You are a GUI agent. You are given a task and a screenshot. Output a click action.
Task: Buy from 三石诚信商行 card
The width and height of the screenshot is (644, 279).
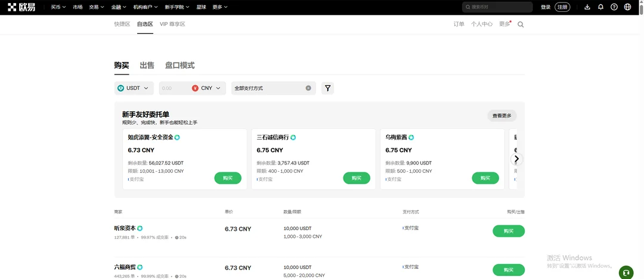coord(357,178)
